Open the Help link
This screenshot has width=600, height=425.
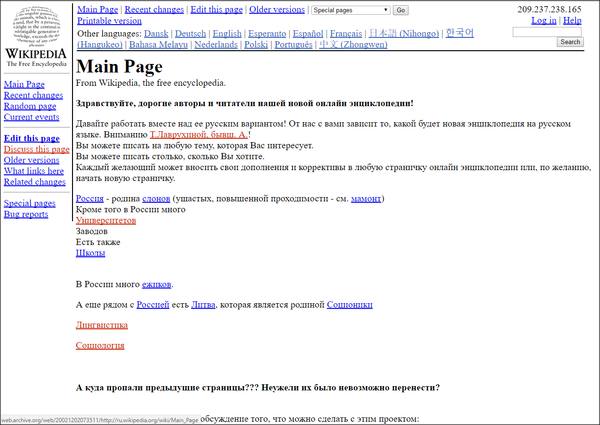click(572, 20)
